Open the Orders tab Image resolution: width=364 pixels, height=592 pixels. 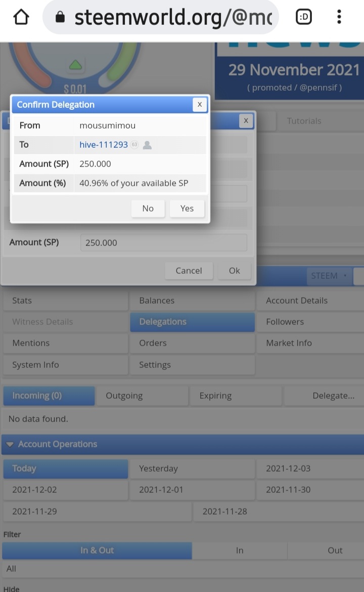click(x=193, y=343)
